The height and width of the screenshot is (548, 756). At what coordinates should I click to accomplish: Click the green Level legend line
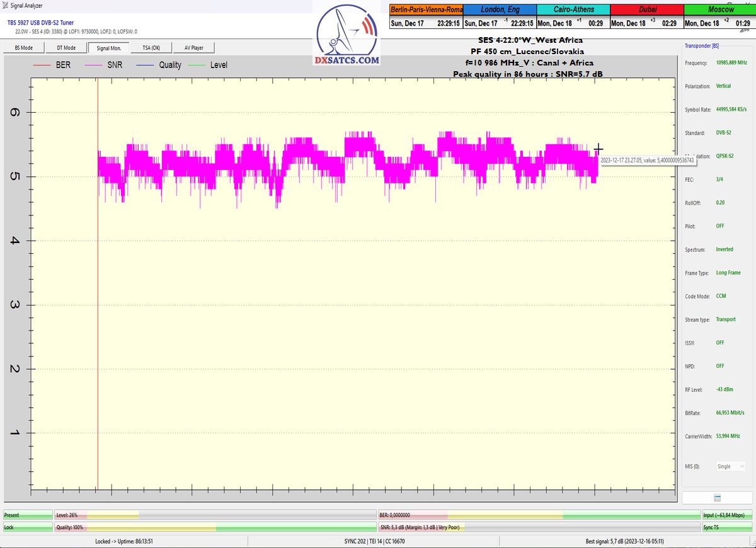coord(197,65)
